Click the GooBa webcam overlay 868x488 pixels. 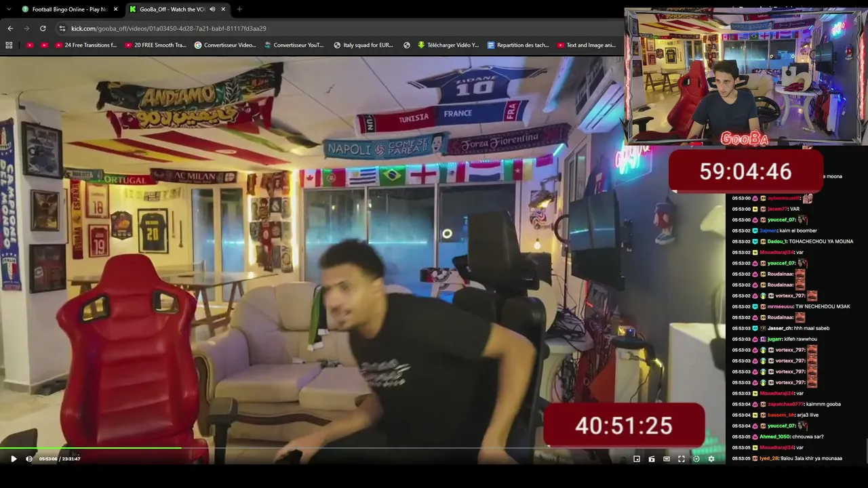tap(745, 77)
